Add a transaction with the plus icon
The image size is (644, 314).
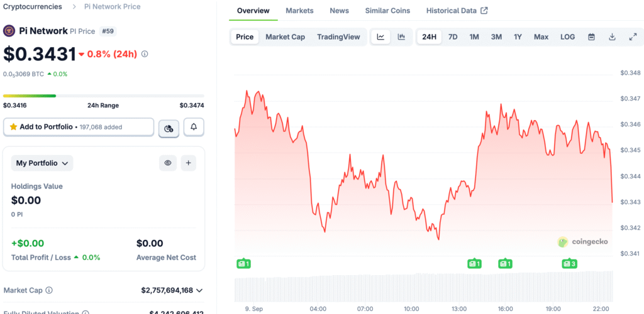click(189, 163)
